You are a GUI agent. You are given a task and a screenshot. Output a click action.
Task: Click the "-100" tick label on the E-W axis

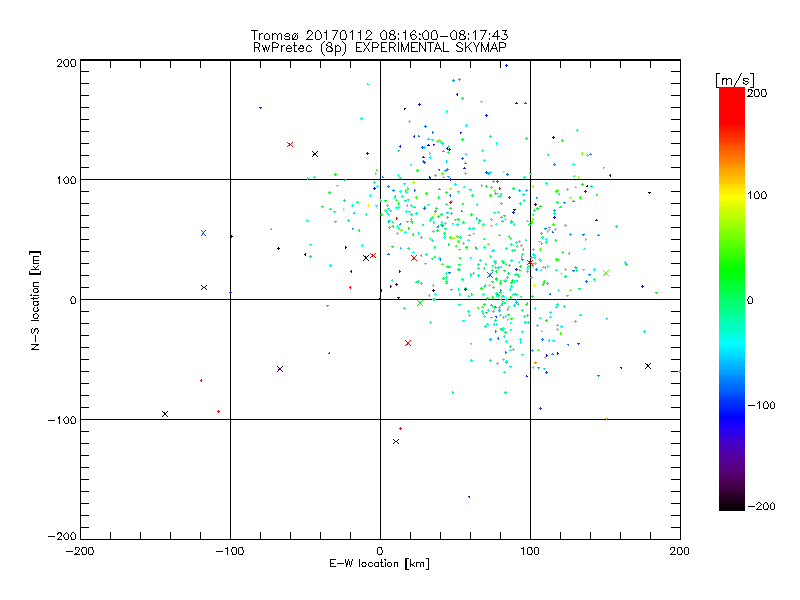pyautogui.click(x=230, y=551)
